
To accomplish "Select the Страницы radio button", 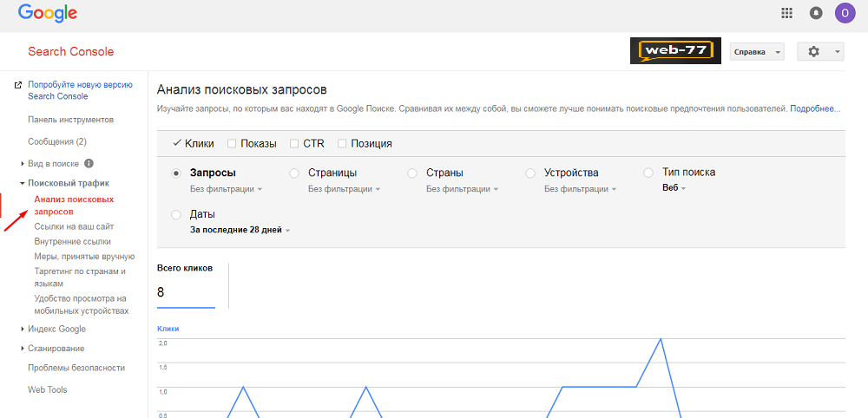I will coord(294,173).
